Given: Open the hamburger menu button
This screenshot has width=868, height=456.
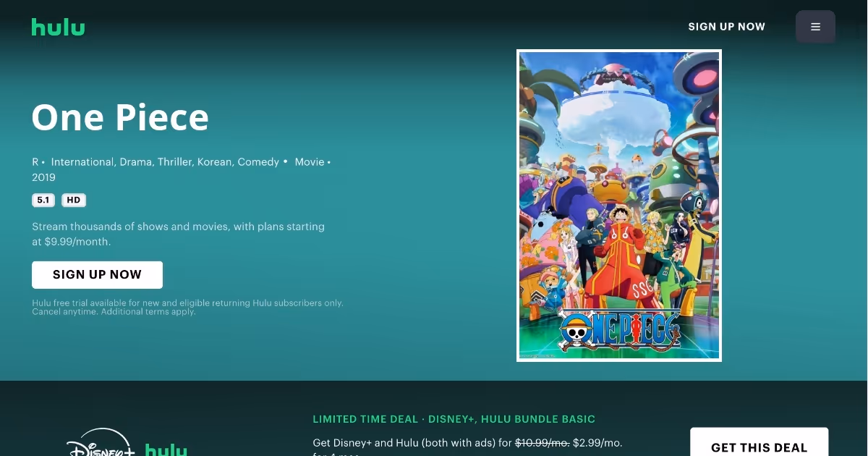Looking at the screenshot, I should pos(815,27).
